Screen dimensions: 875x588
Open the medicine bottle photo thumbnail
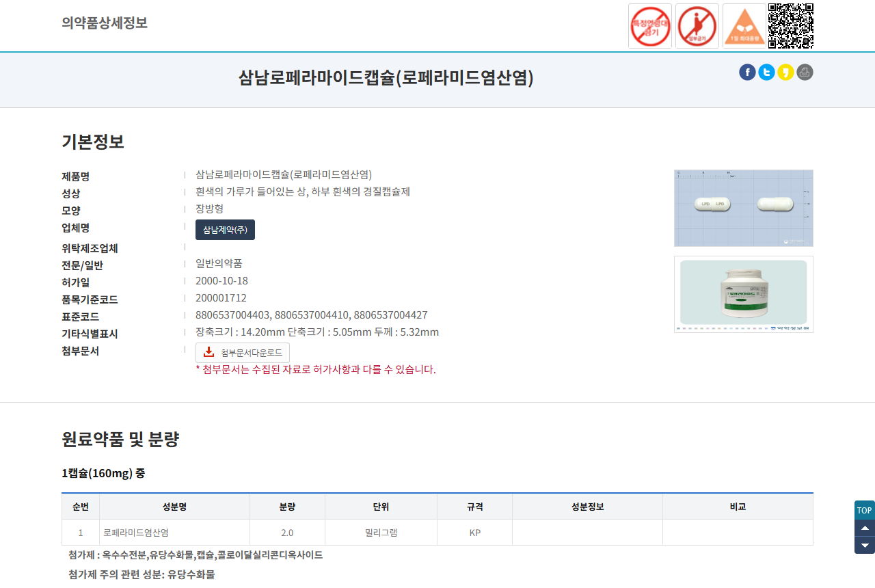pos(744,295)
